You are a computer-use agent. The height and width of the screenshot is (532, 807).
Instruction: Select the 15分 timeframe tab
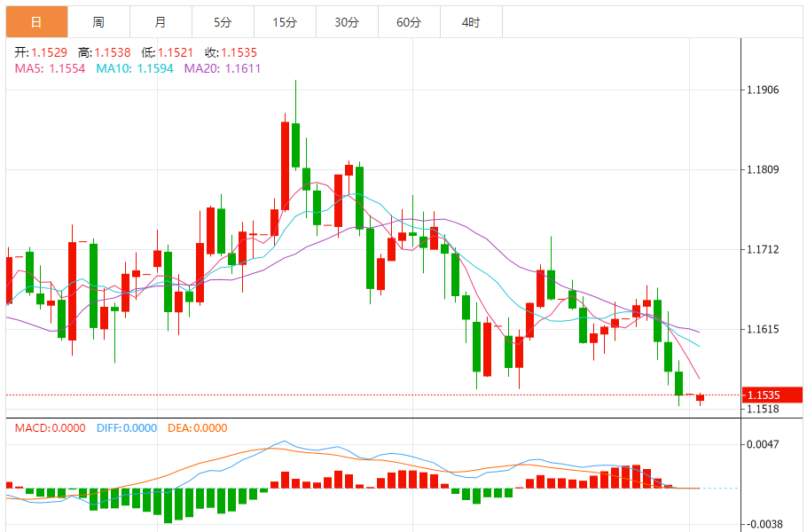285,22
